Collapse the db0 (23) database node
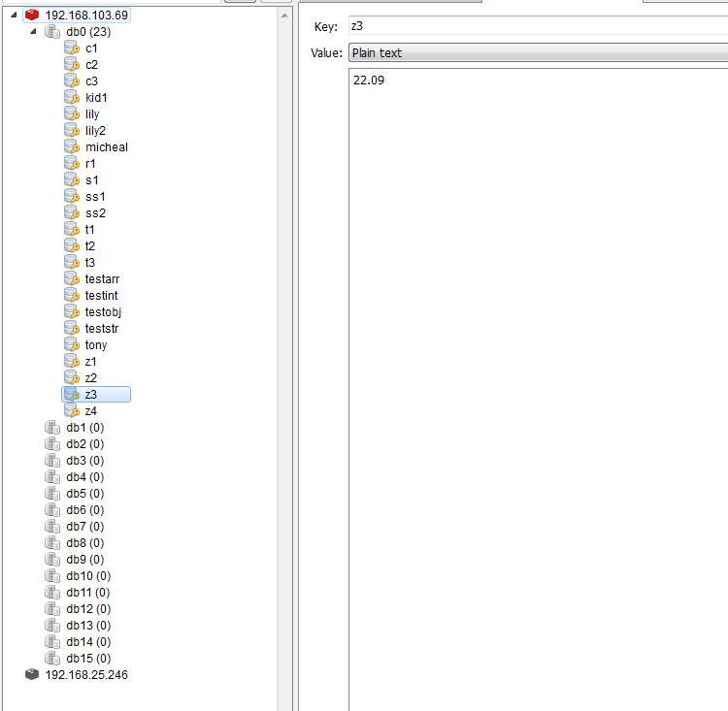Image resolution: width=728 pixels, height=711 pixels. pos(33,32)
